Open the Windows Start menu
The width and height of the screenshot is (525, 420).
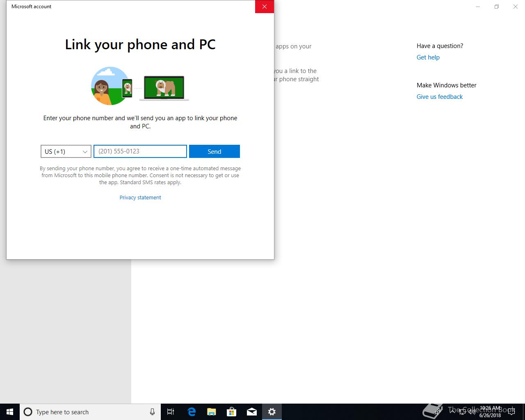[10, 412]
